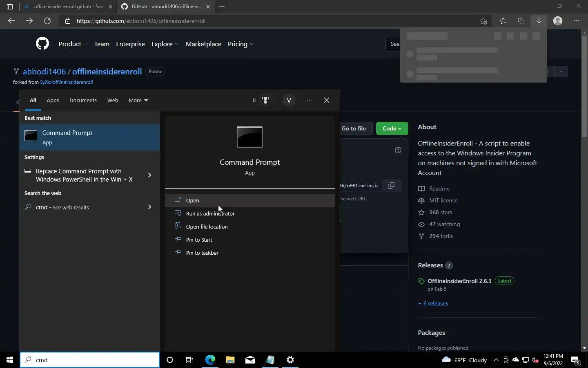Pin Command Prompt to Start

(249, 240)
